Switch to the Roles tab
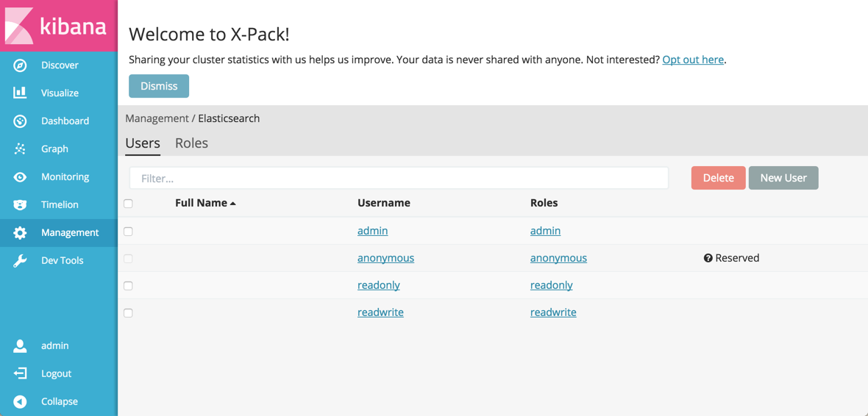This screenshot has height=416, width=868. click(191, 143)
